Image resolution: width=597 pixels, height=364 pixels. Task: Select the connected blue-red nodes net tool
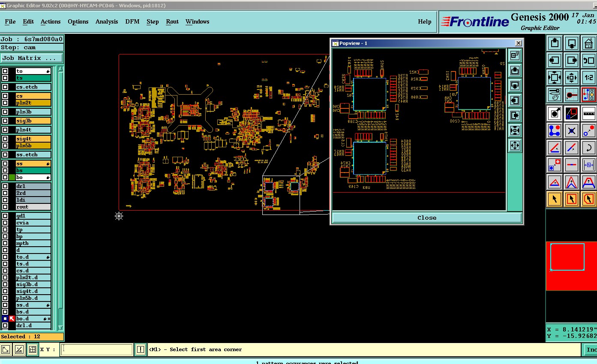tap(555, 131)
